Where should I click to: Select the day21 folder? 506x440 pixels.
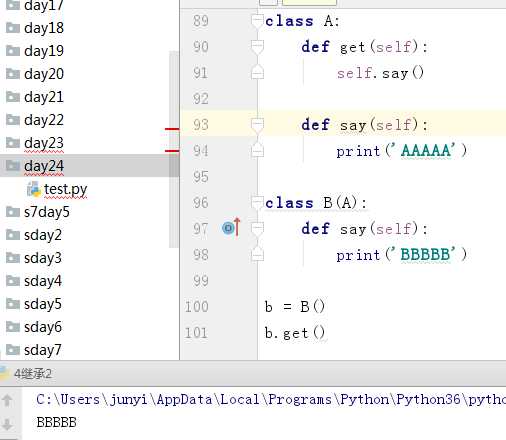pos(43,97)
